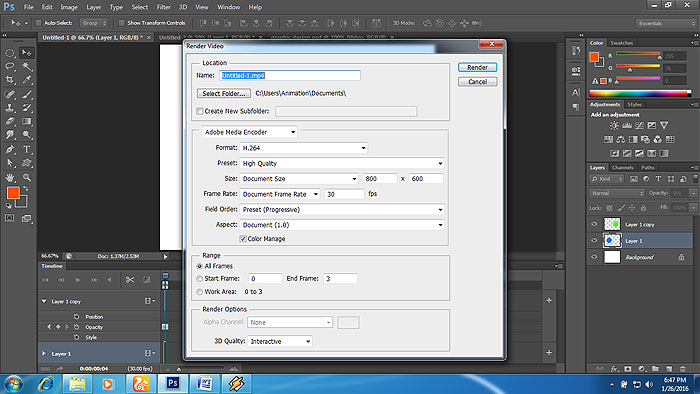Select the Zoom tool
This screenshot has width=700, height=394.
[27, 177]
